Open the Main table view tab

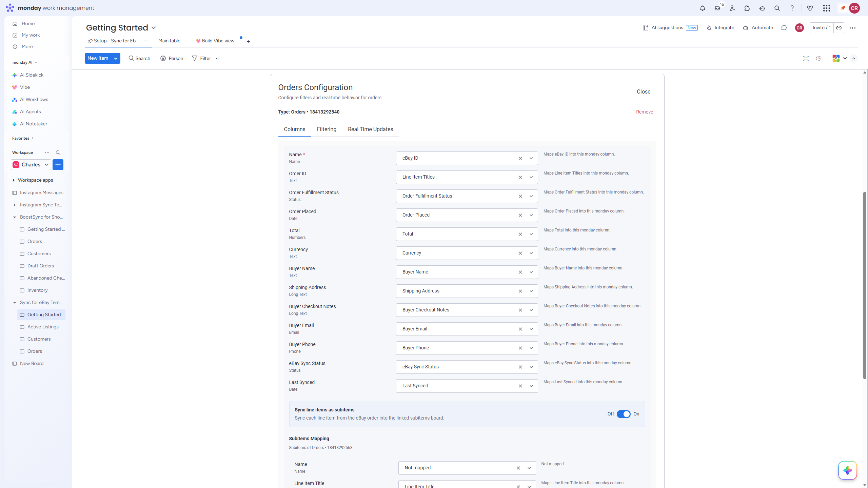[169, 41]
